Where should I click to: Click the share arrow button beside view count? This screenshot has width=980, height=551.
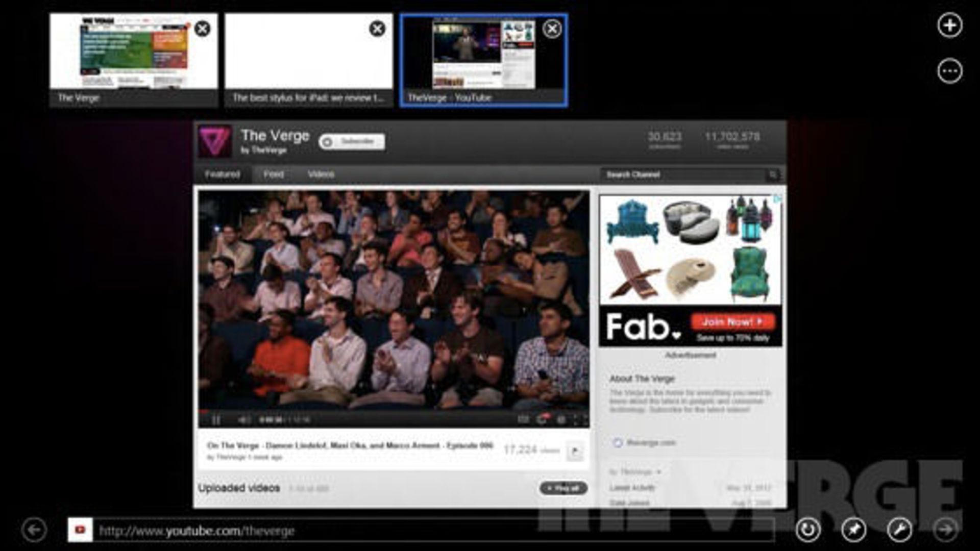coord(575,451)
